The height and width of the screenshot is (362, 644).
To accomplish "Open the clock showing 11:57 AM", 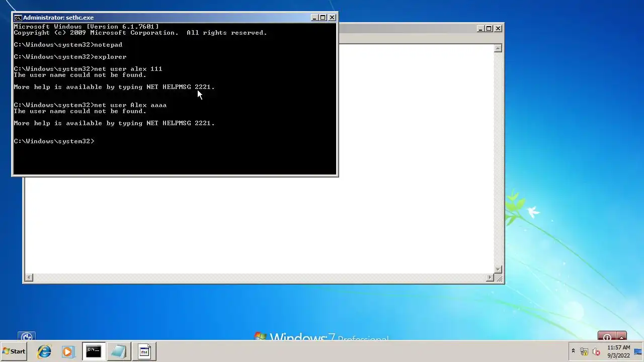I will pos(618,351).
